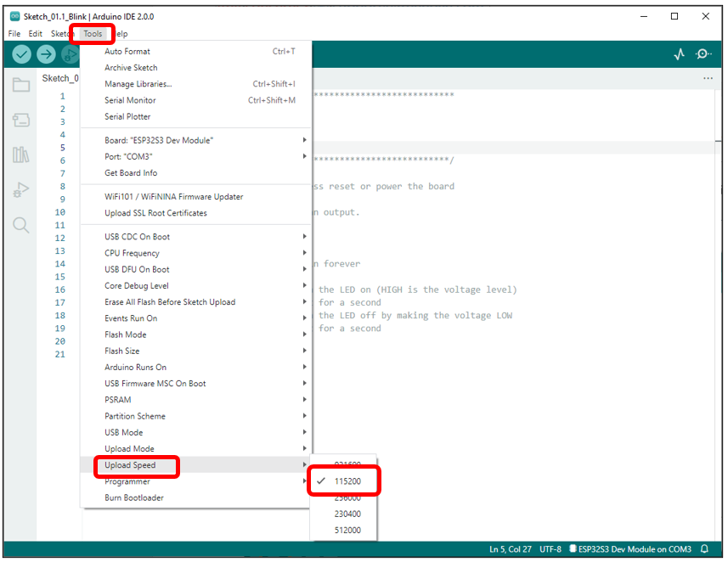Select Serial Monitor menu item
Image resolution: width=728 pixels, height=562 pixels.
point(195,100)
